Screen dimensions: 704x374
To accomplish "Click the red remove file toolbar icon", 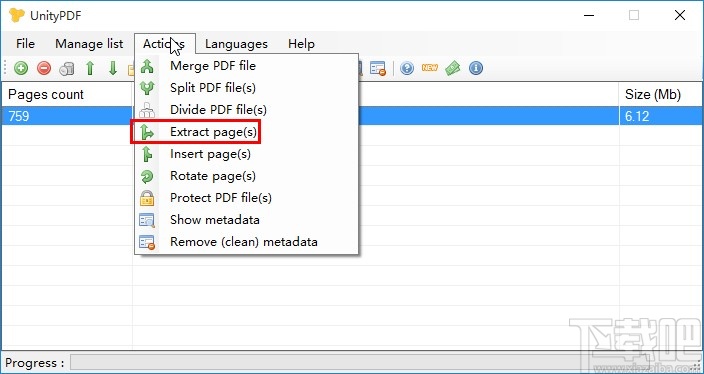I will pos(44,68).
